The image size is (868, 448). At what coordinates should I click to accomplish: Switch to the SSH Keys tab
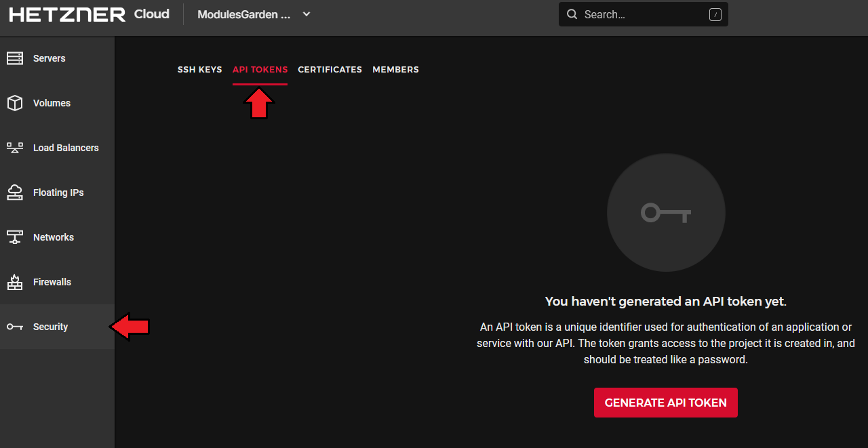[x=199, y=69]
